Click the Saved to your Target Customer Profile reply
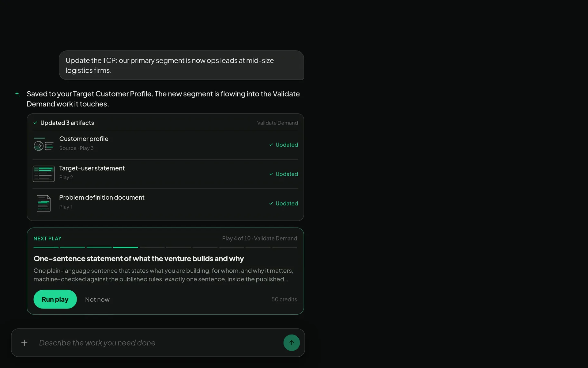 [x=163, y=99]
